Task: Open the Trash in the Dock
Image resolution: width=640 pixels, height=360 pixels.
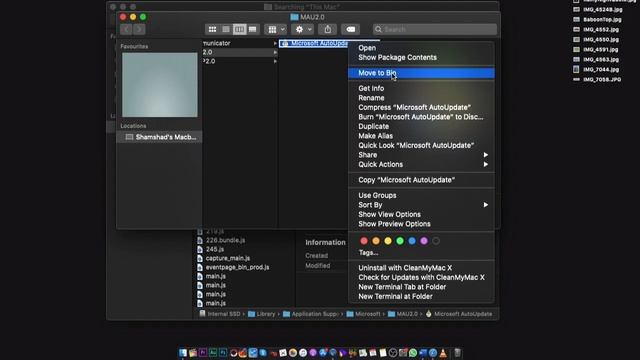Action: (458, 353)
